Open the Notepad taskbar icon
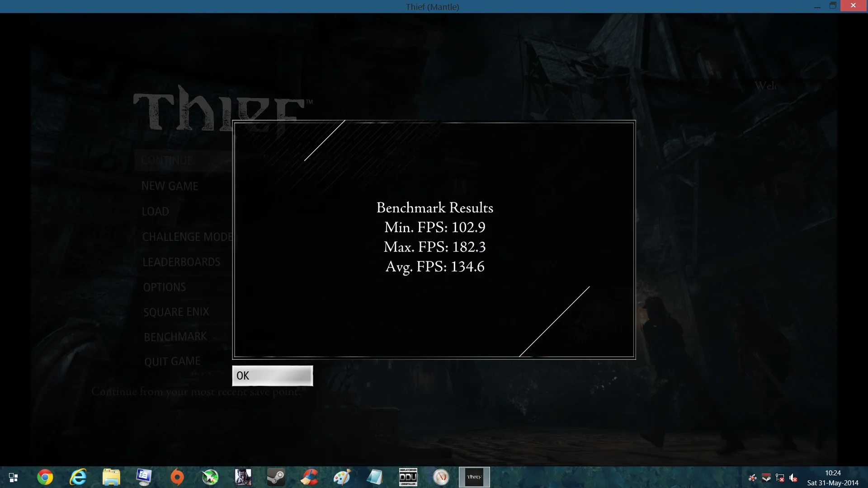The width and height of the screenshot is (868, 488). pyautogui.click(x=375, y=477)
